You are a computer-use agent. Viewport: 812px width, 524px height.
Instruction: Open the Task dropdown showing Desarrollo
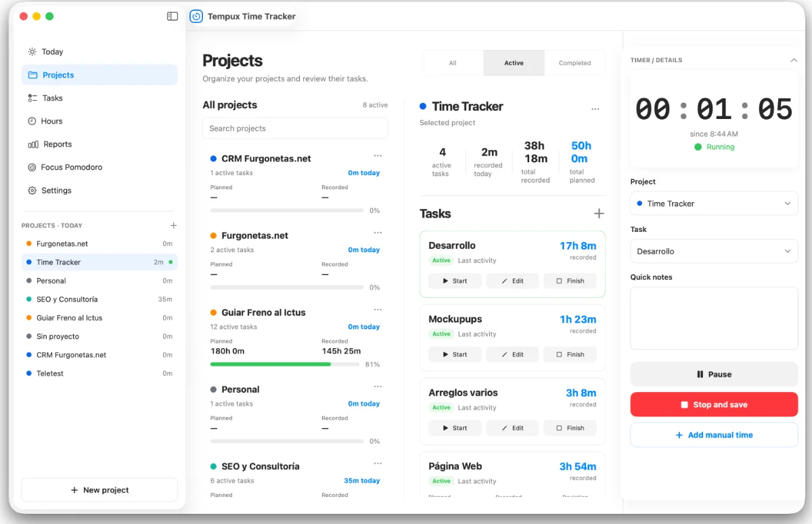point(714,252)
